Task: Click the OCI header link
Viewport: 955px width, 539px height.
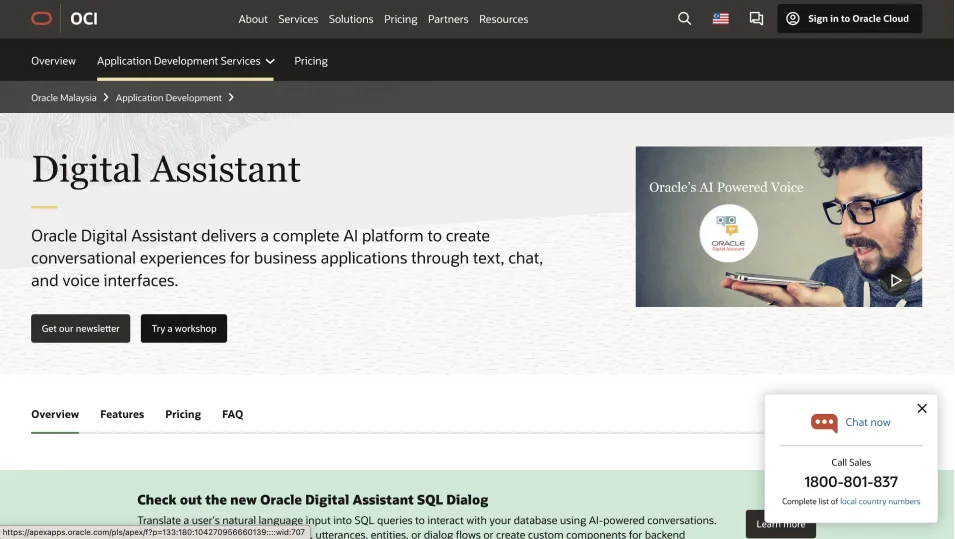Action: (84, 19)
